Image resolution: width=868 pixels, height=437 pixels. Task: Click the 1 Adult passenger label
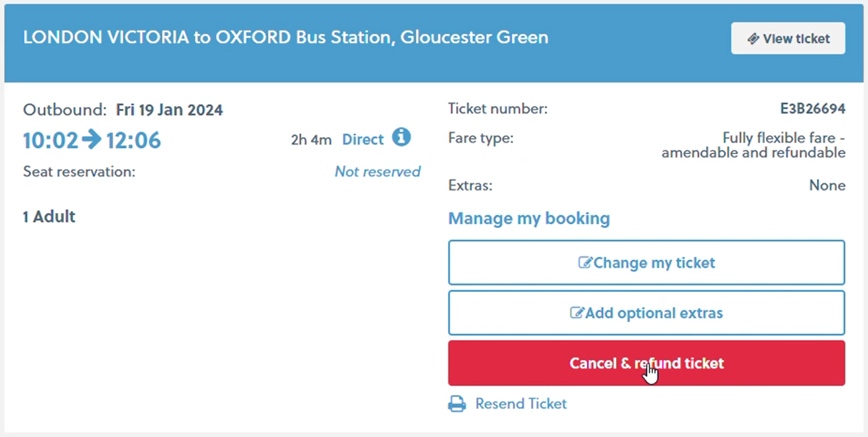coord(49,216)
